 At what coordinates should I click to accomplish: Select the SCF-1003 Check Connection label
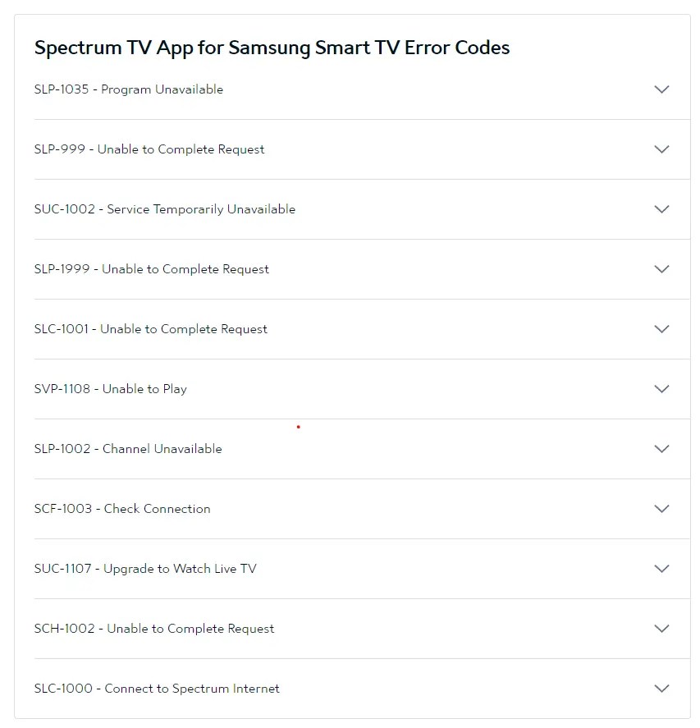coord(121,509)
